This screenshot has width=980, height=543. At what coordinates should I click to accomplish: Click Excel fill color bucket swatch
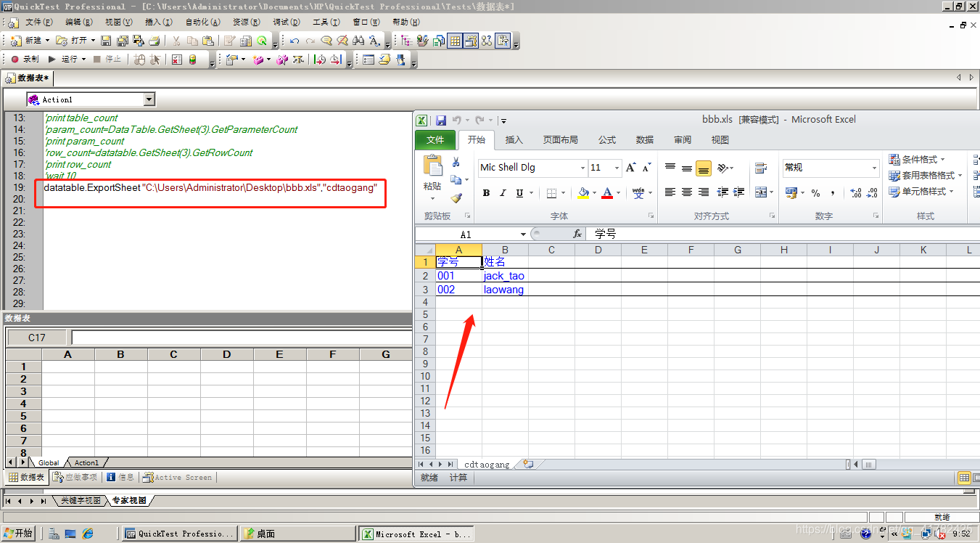click(x=582, y=193)
